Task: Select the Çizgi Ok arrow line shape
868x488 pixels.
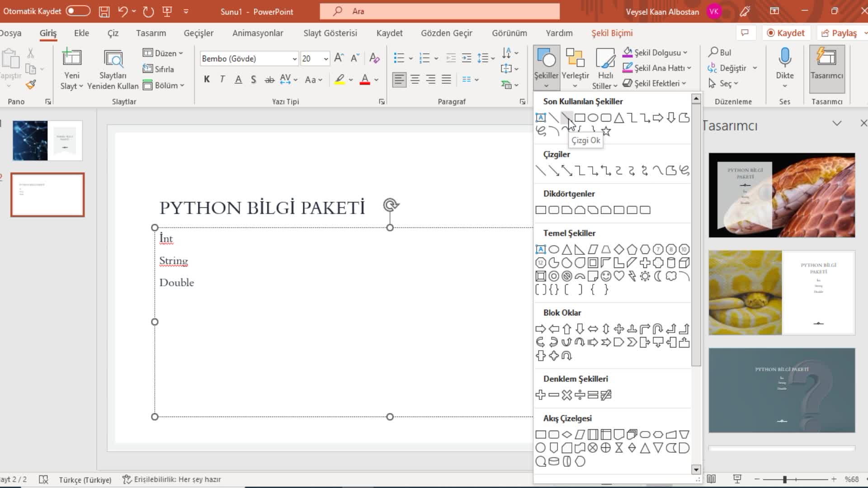Action: pos(566,118)
